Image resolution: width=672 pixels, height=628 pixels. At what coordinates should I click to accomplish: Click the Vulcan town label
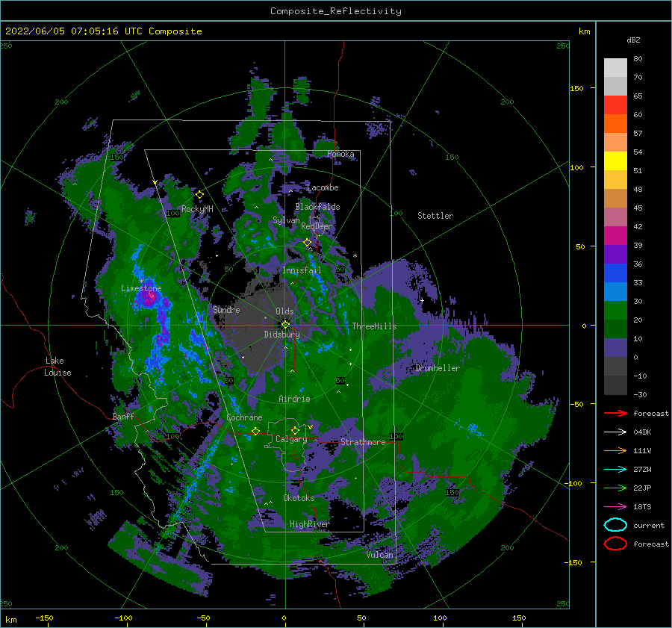pyautogui.click(x=379, y=555)
